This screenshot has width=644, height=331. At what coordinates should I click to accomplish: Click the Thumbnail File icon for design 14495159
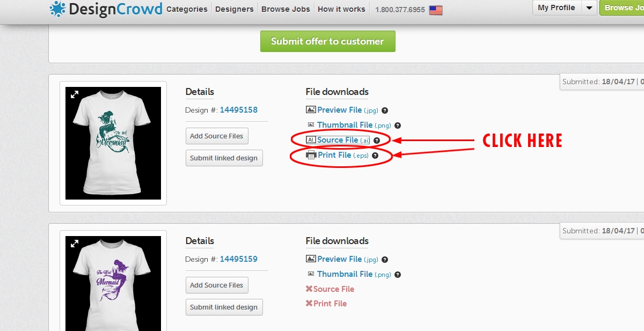(x=311, y=274)
